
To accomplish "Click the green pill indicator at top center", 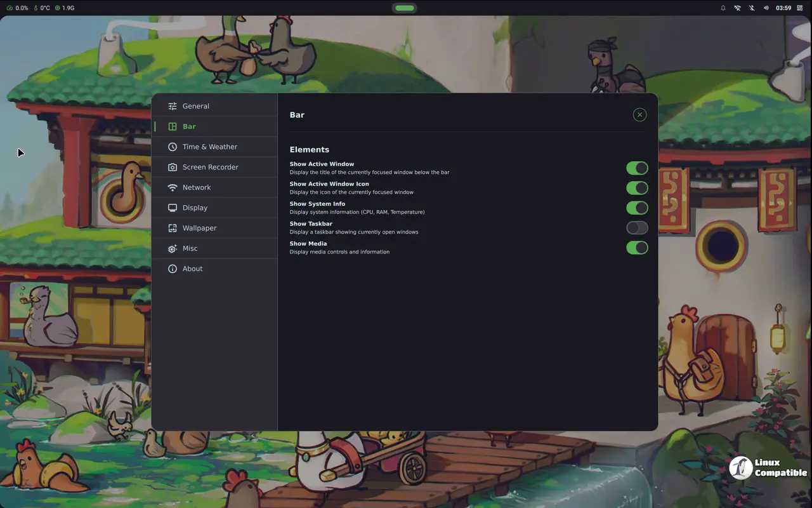I will pos(404,8).
